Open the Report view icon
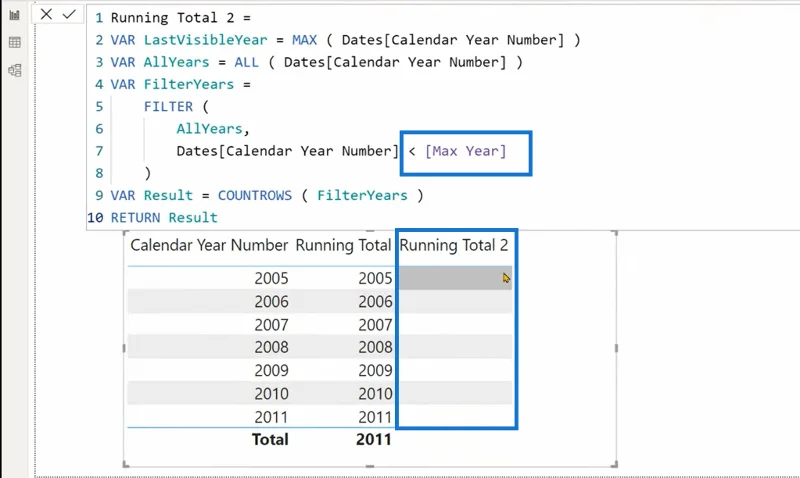 [x=14, y=15]
